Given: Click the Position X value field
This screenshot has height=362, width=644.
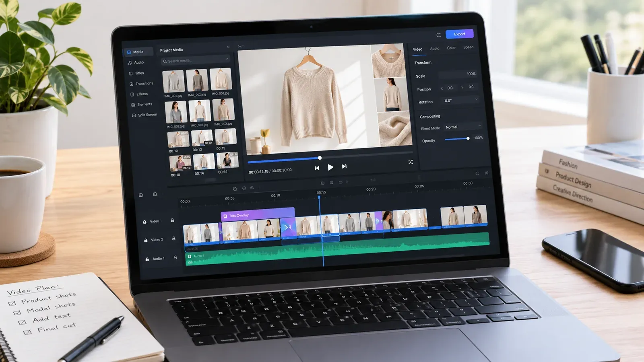Looking at the screenshot, I should point(450,88).
